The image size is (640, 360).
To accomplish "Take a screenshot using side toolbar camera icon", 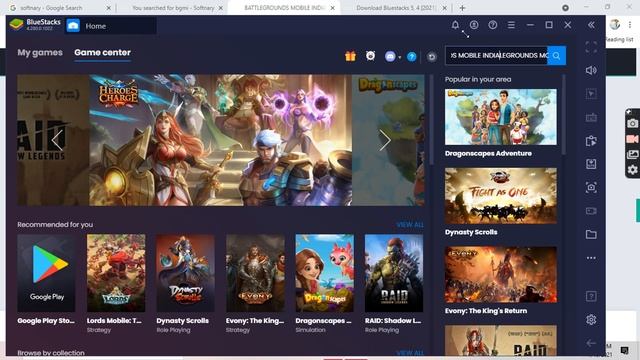I will point(591,187).
